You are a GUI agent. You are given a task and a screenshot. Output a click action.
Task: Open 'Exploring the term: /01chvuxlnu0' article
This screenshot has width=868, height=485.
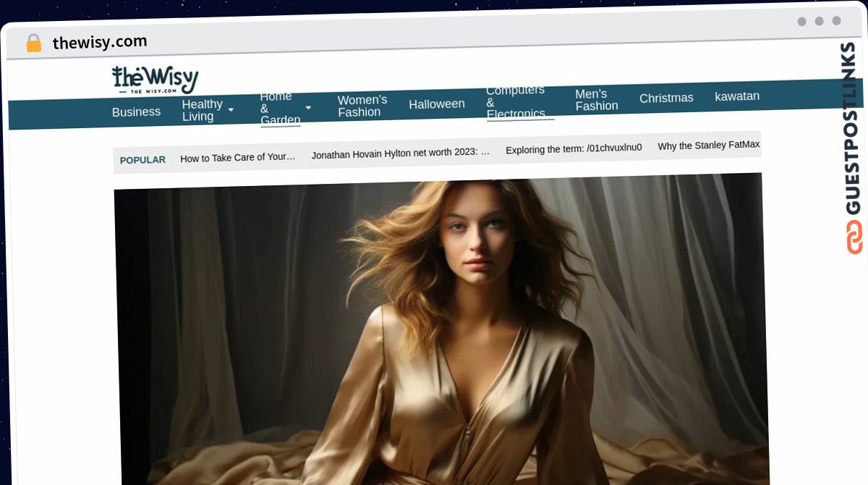(574, 149)
